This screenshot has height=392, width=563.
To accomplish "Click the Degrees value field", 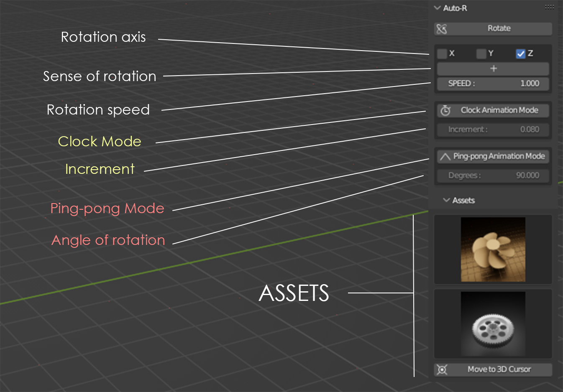I will (x=493, y=176).
